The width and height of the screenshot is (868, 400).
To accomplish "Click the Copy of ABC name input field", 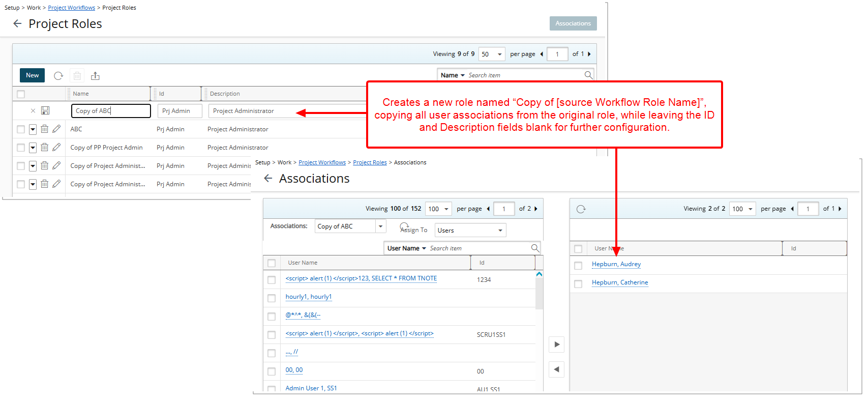I will coord(111,110).
